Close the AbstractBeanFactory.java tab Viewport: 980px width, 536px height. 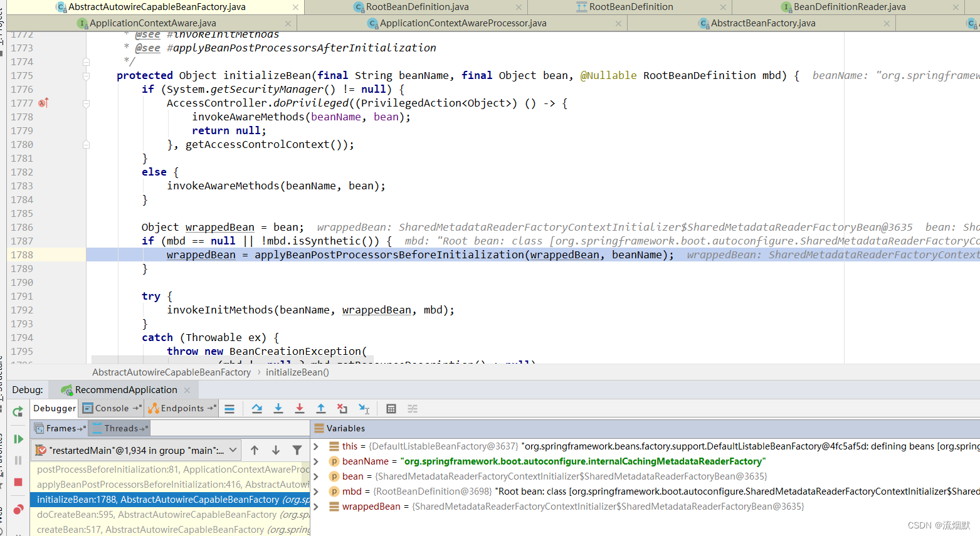coord(887,23)
